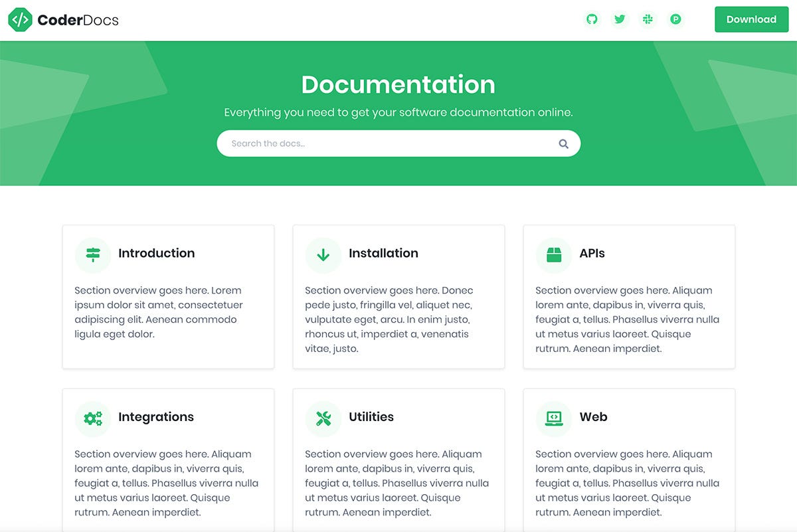This screenshot has width=797, height=532.
Task: Open the Introduction section heading
Action: tap(156, 253)
